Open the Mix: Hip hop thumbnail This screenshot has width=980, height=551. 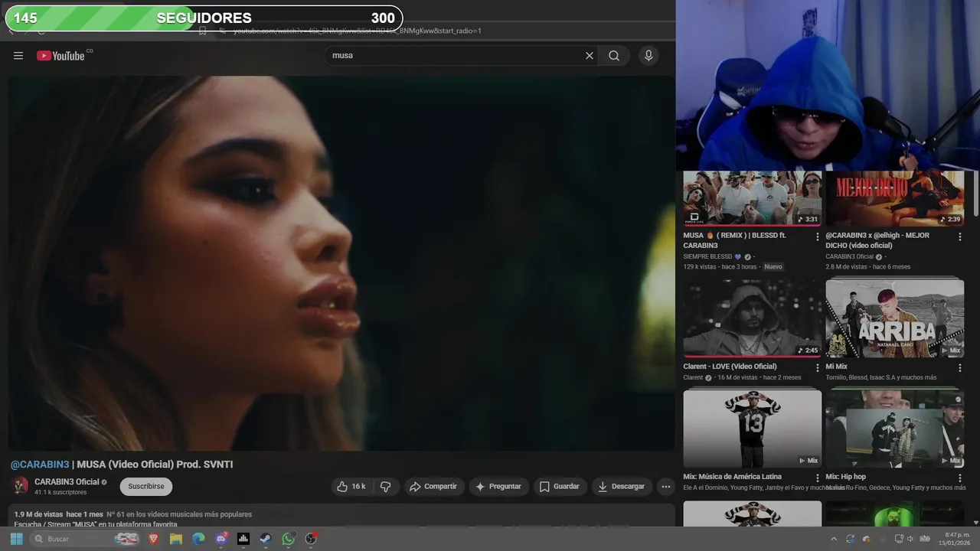tap(894, 429)
